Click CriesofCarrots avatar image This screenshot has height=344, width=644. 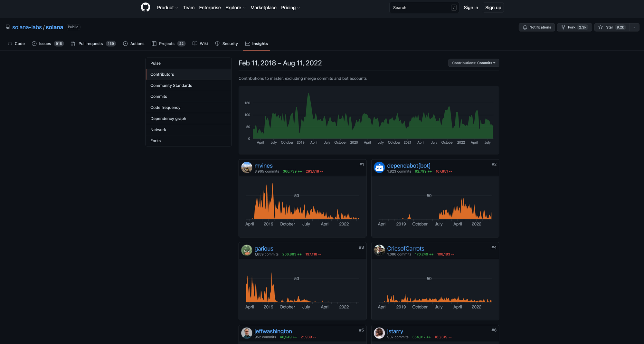tap(379, 250)
